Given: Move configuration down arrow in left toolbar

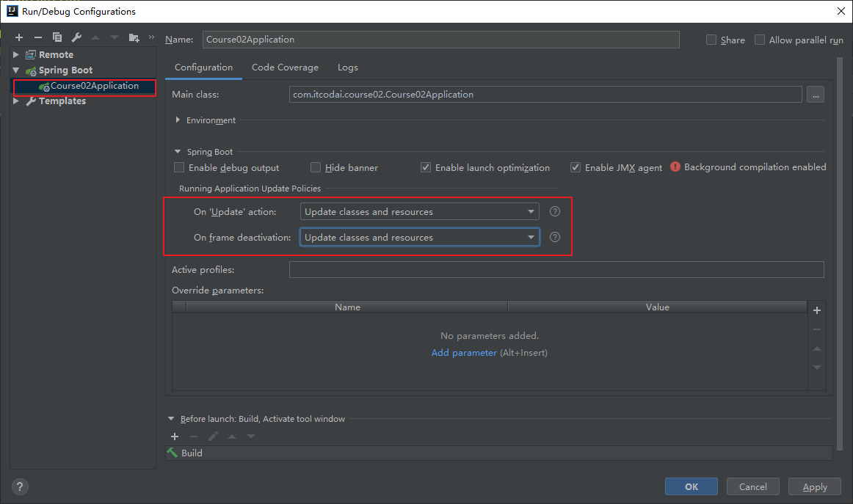Looking at the screenshot, I should (115, 37).
